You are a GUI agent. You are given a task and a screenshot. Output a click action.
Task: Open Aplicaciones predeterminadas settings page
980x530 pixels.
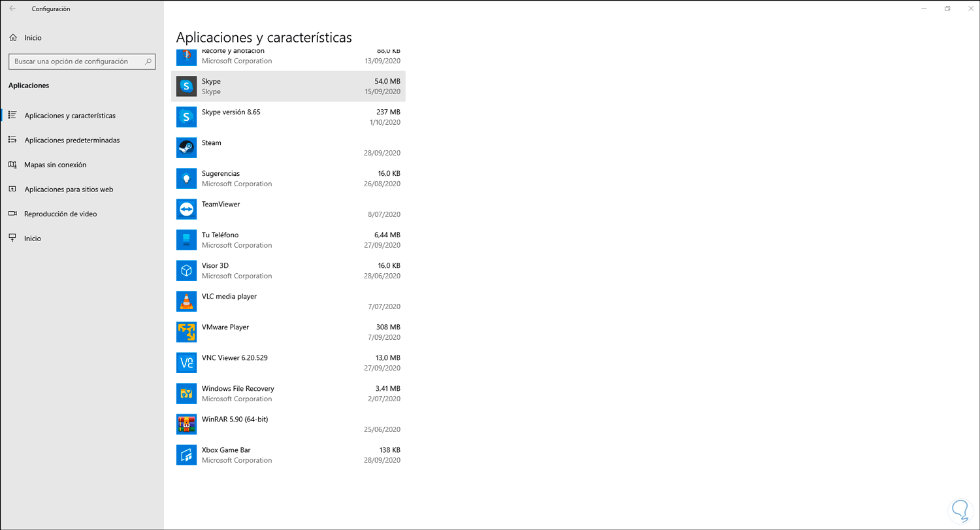[x=72, y=140]
